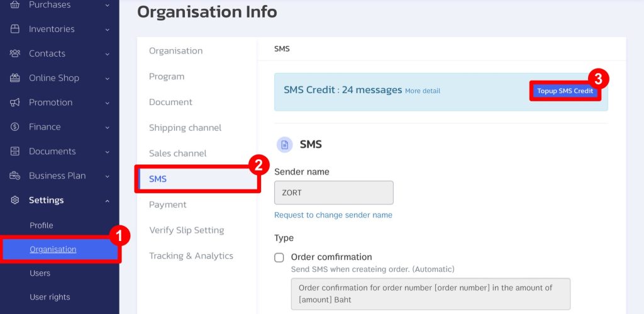Screen dimensions: 644x314
Task: Click the Purchases basket icon
Action: click(x=15, y=4)
